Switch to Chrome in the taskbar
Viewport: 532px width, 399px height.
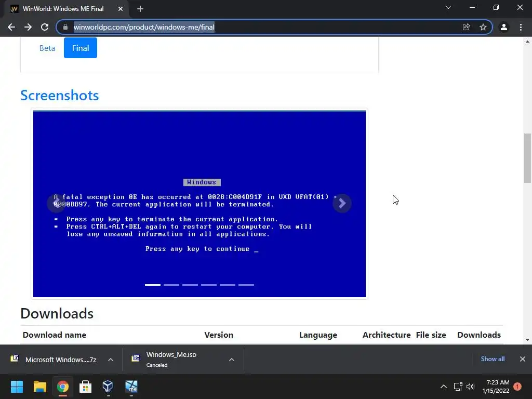click(x=63, y=387)
